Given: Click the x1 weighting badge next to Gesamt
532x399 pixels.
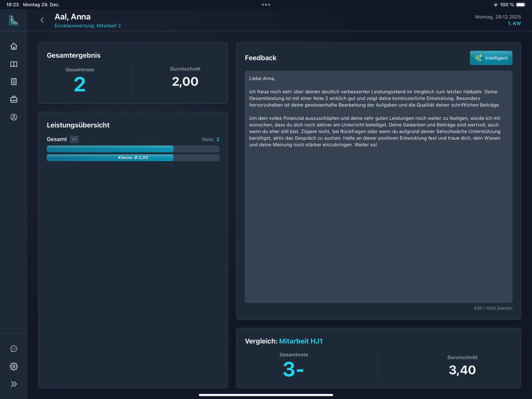Looking at the screenshot, I should (74, 139).
